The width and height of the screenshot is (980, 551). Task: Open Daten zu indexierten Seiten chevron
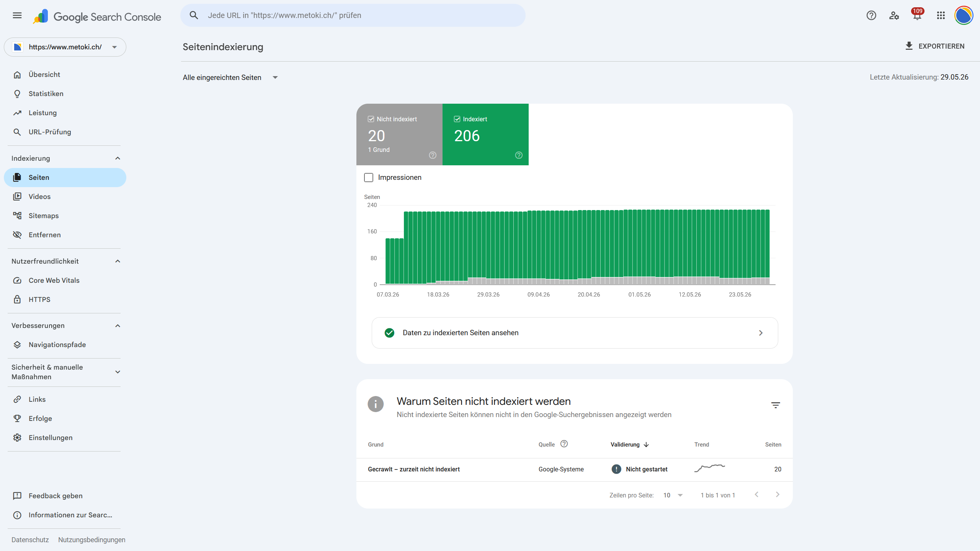[761, 333]
